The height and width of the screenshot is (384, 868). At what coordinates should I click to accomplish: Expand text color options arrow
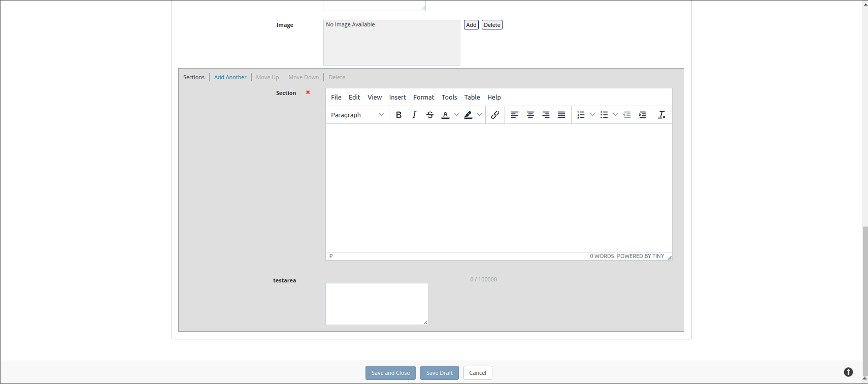click(456, 115)
